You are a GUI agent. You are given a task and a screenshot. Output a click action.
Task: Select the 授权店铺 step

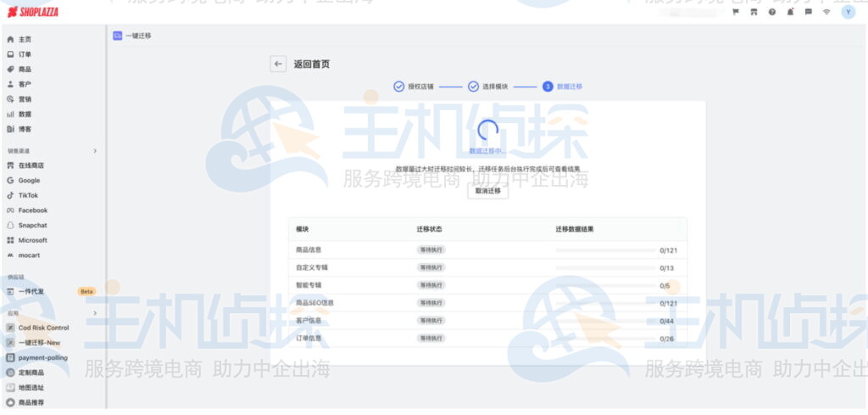click(x=414, y=87)
